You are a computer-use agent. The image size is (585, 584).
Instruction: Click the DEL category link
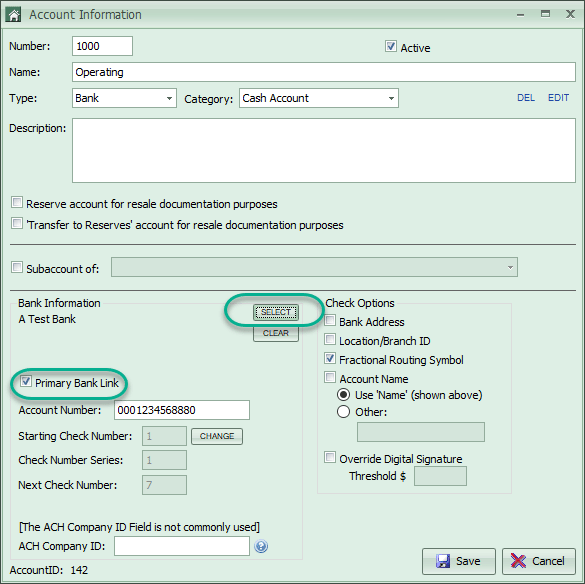pos(526,98)
